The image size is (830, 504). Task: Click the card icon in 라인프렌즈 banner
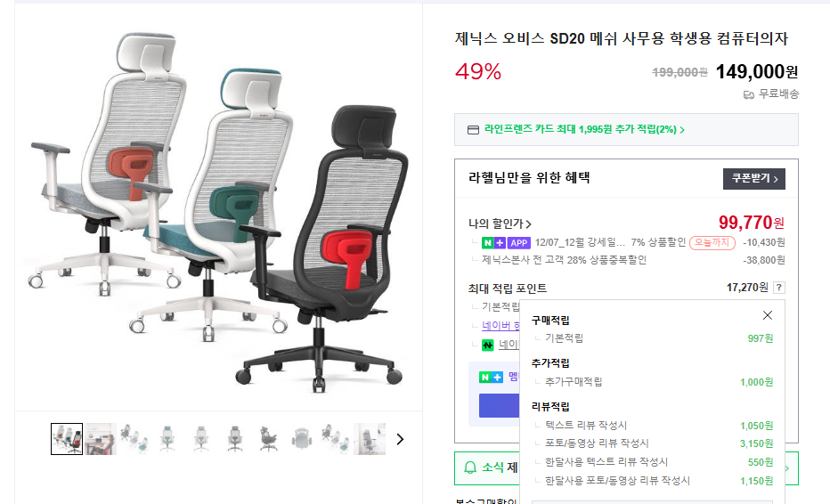(473, 130)
